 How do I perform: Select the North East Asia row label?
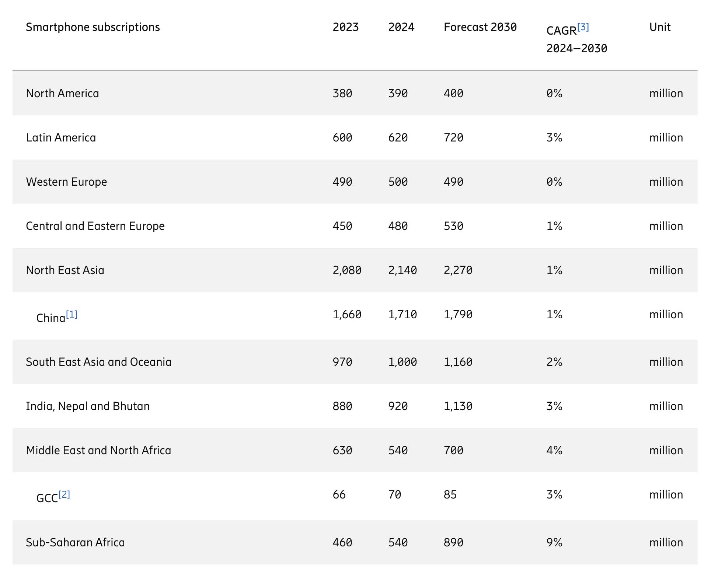[x=65, y=270]
